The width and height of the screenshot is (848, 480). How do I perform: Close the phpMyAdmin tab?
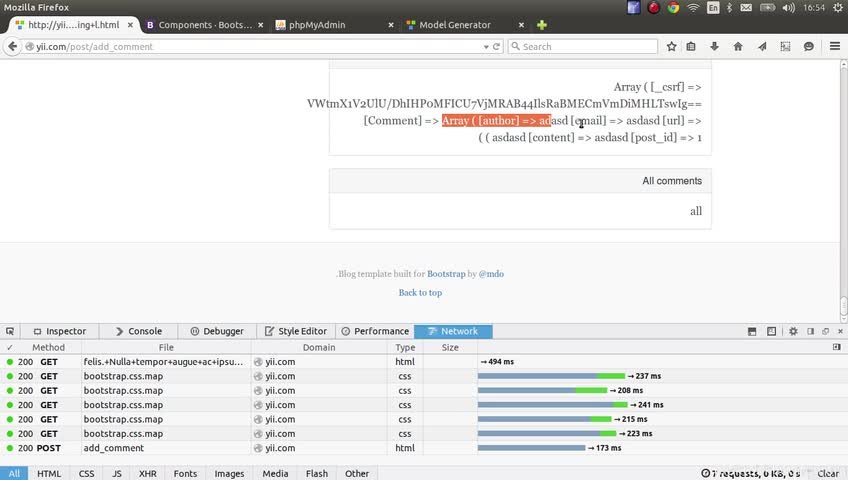390,25
